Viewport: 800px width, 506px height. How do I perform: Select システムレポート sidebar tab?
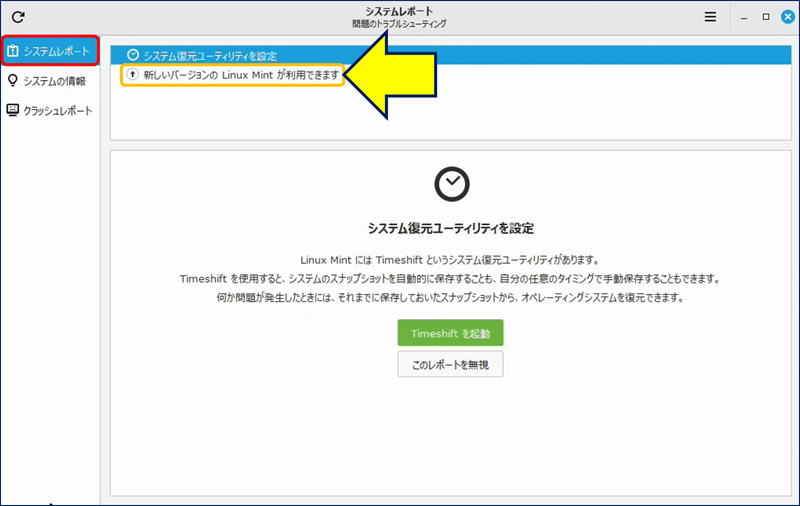[x=50, y=51]
